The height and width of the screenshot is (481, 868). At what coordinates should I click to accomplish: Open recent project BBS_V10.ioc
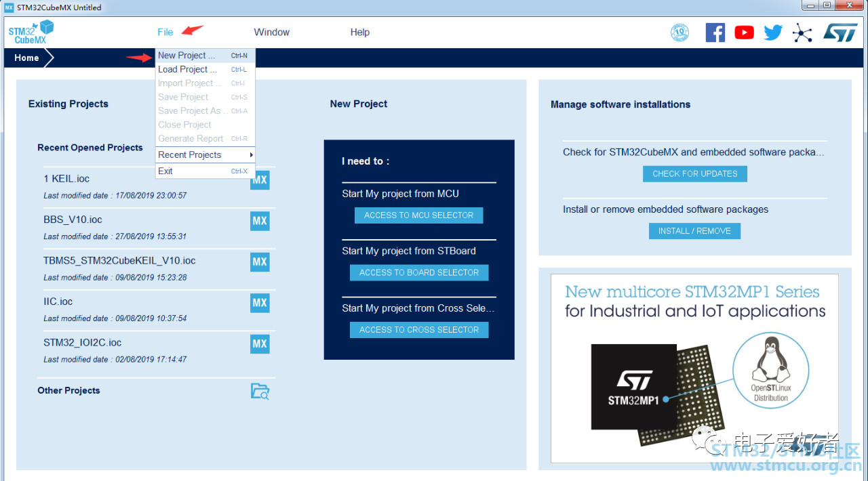coord(73,219)
